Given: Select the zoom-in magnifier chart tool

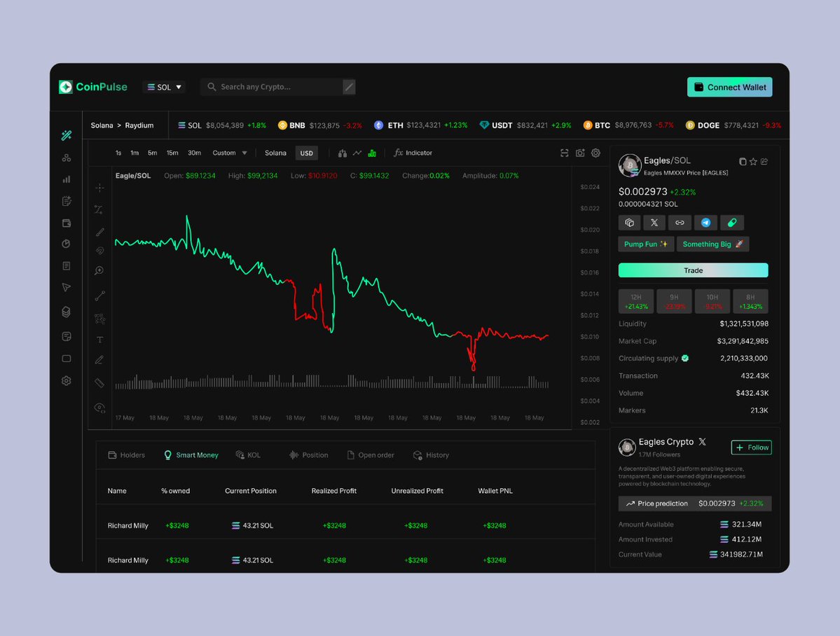Looking at the screenshot, I should [x=99, y=270].
